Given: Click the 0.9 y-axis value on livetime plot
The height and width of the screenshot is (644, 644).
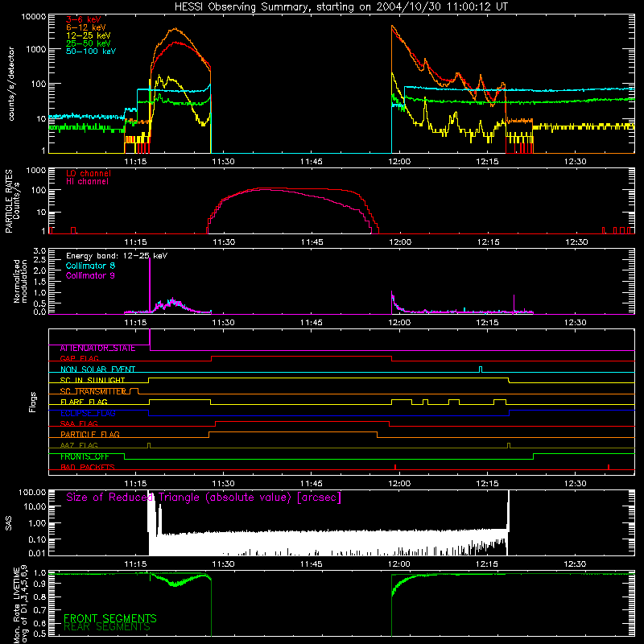Looking at the screenshot, I should 39,584.
